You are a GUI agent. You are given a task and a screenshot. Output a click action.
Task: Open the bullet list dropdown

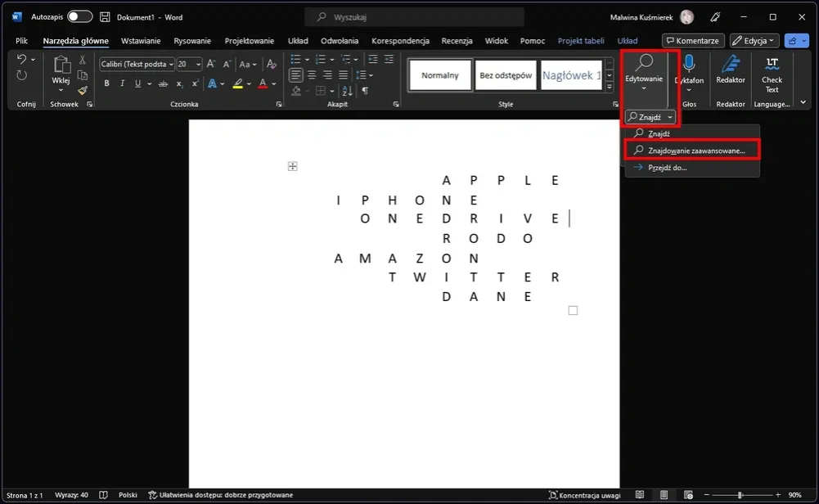click(307, 60)
